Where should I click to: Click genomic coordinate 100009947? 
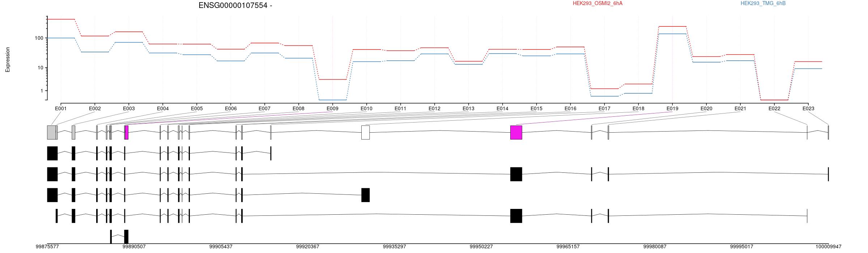coord(829,246)
